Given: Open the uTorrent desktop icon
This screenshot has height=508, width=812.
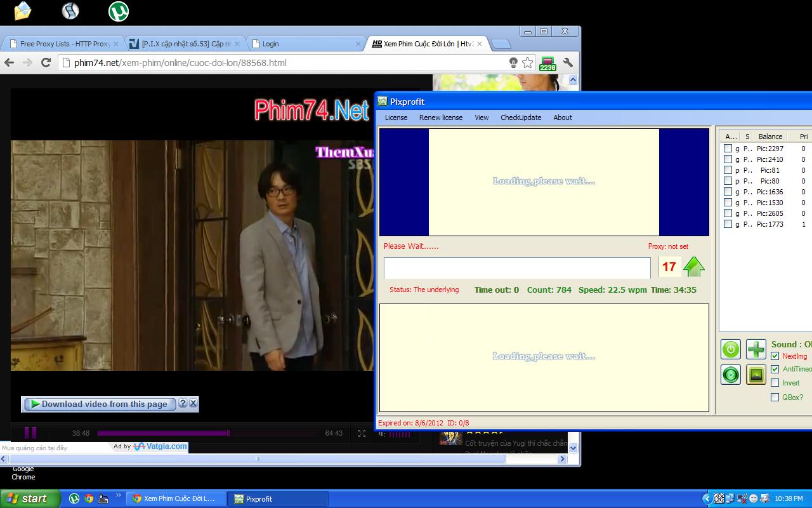Looking at the screenshot, I should [x=118, y=10].
